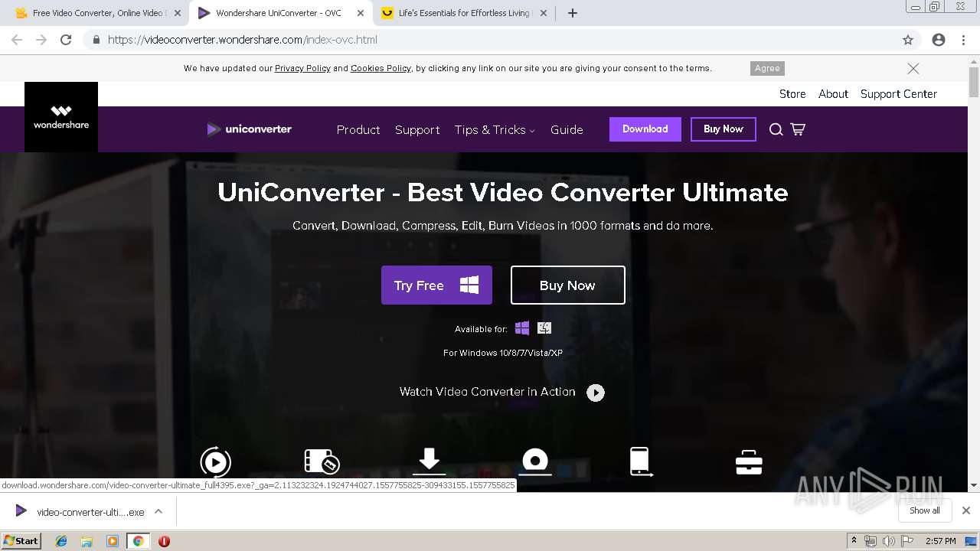Select the convert video feature icon
The width and height of the screenshot is (980, 551).
[x=215, y=461]
